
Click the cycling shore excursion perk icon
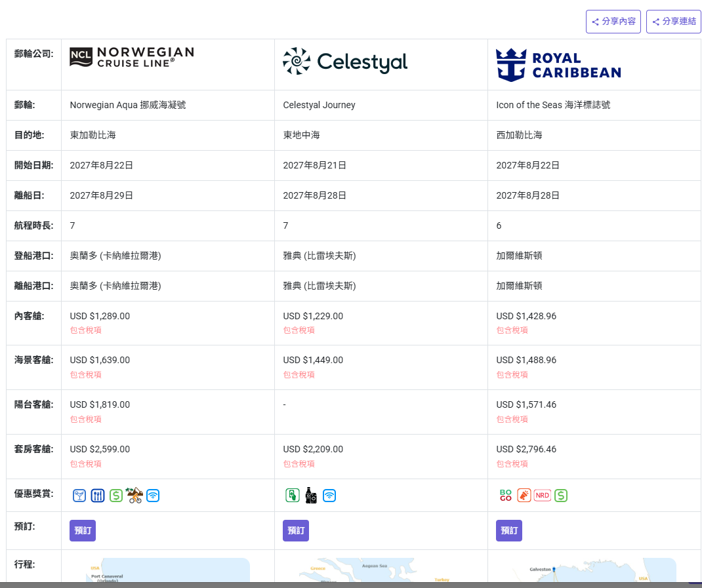pos(134,495)
